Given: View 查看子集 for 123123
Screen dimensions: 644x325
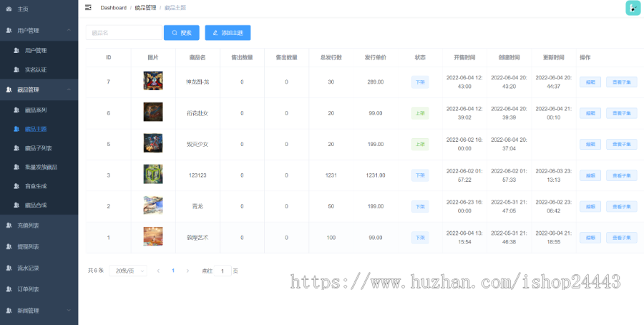Looking at the screenshot, I should [621, 175].
